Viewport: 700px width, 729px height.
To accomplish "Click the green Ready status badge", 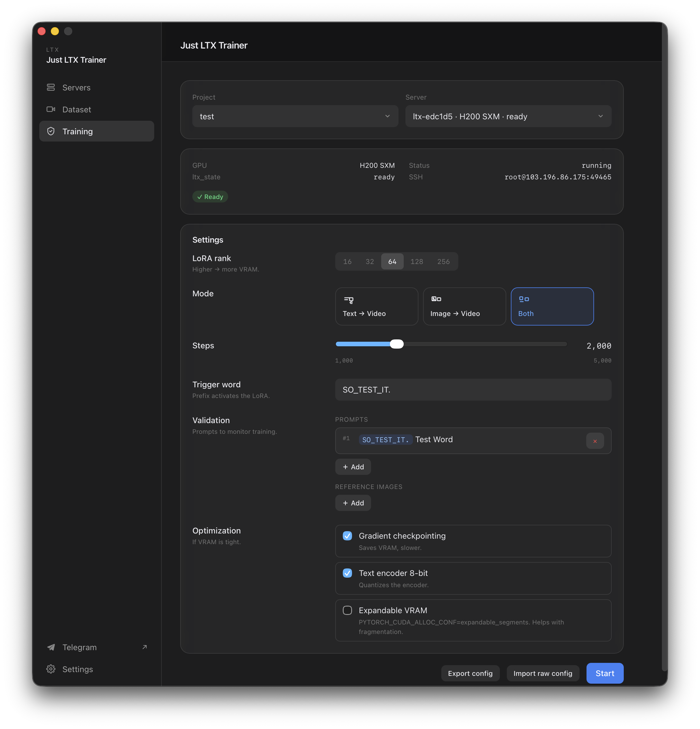I will (x=210, y=197).
